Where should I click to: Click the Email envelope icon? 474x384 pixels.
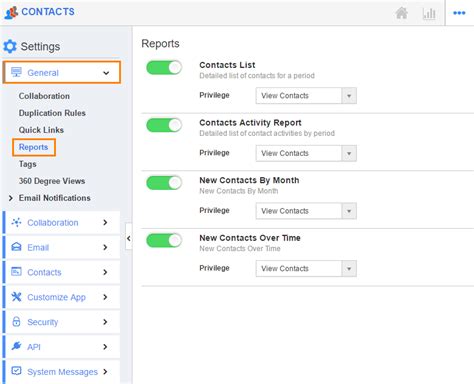click(16, 247)
